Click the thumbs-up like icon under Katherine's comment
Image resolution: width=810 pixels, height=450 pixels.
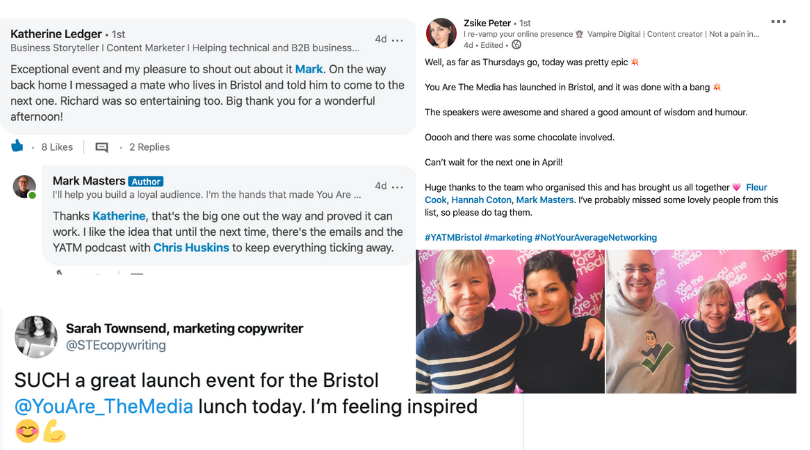pyautogui.click(x=17, y=146)
